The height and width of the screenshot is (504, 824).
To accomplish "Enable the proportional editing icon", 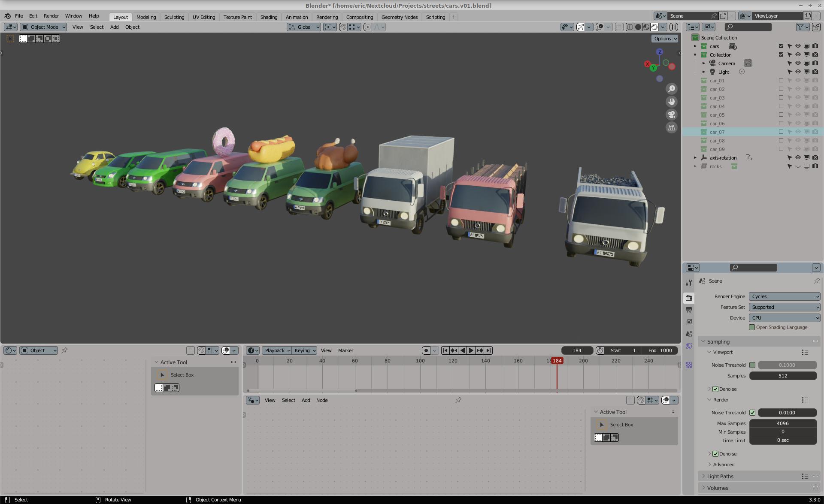I will pyautogui.click(x=368, y=27).
